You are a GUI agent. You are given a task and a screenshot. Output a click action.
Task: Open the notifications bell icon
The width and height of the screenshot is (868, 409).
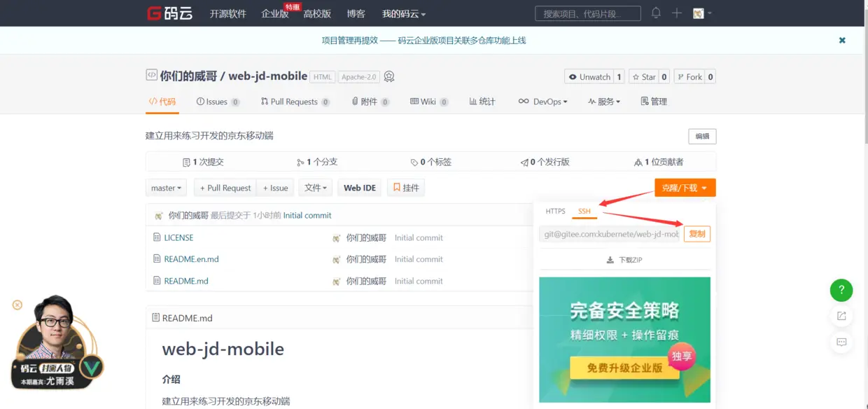click(x=656, y=13)
